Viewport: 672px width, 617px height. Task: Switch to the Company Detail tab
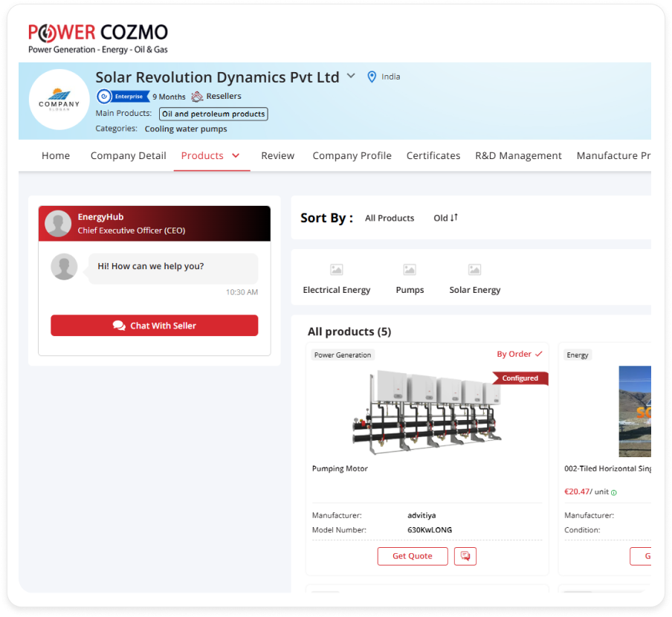point(128,155)
